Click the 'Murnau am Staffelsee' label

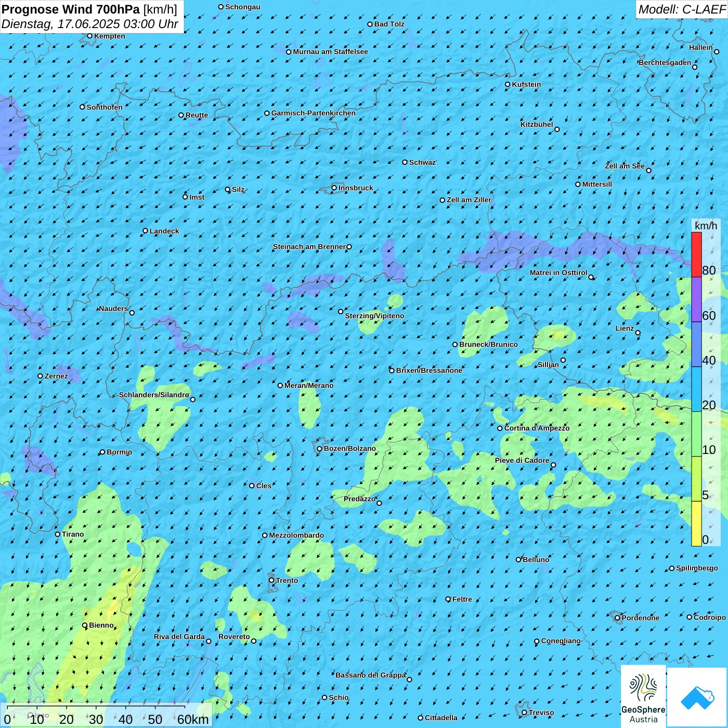click(x=330, y=51)
